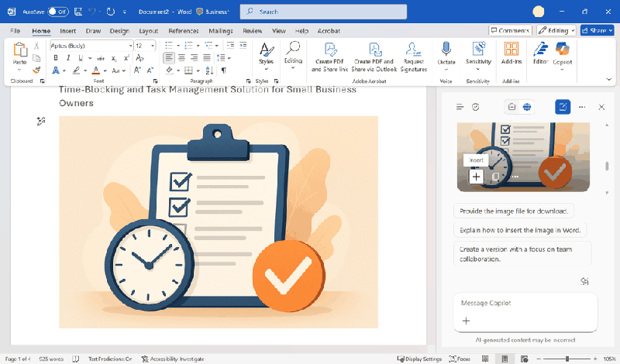Viewport: 620px width, 364px height.
Task: Open the File menu
Action: (15, 31)
